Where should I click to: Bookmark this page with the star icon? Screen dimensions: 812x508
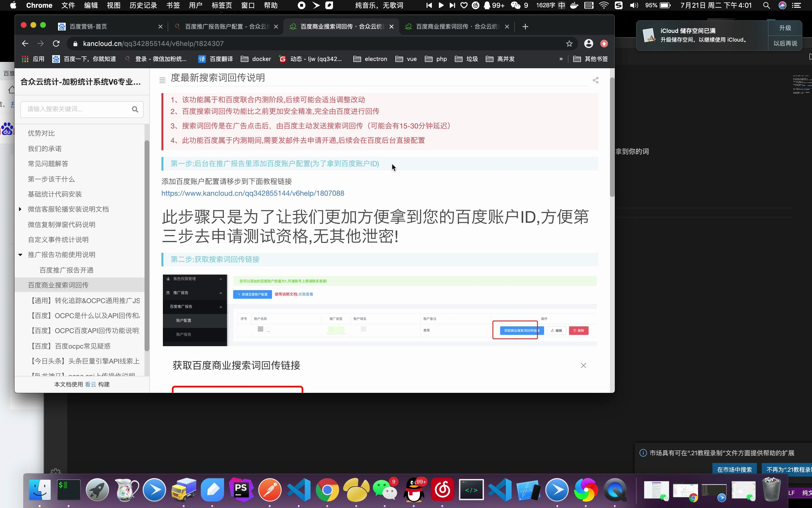click(x=569, y=43)
